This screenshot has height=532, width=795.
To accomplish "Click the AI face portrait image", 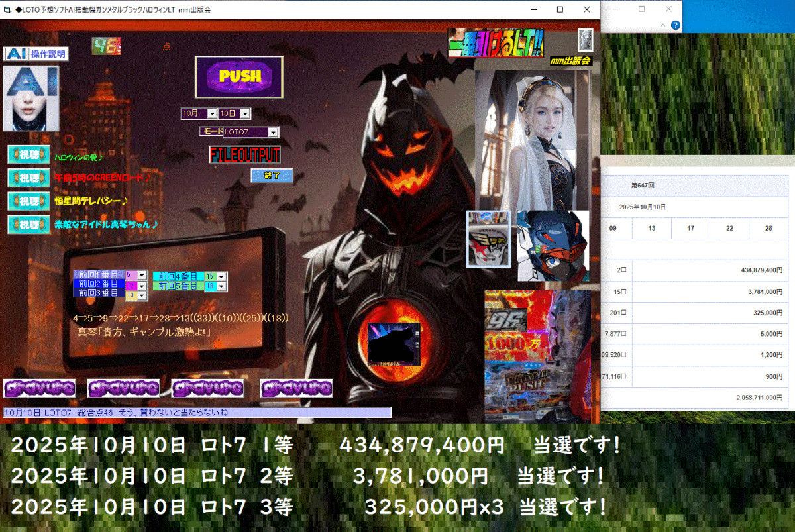I will [x=30, y=98].
